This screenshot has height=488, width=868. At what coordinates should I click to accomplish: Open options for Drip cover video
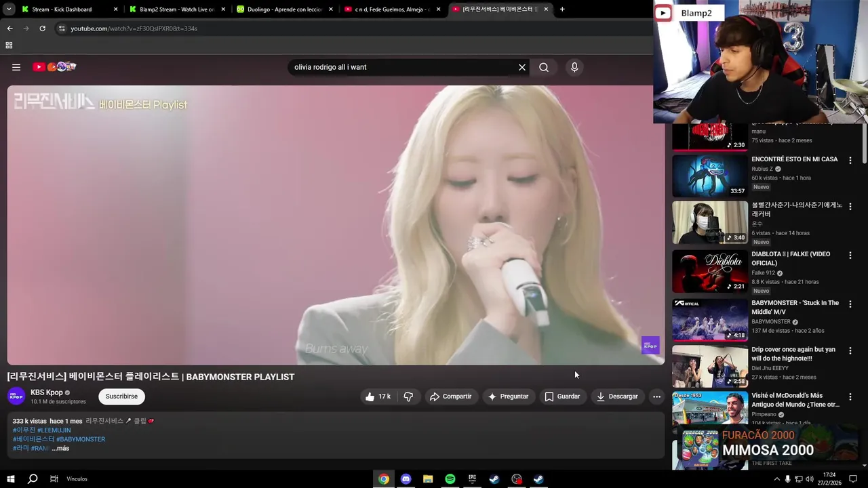[850, 351]
